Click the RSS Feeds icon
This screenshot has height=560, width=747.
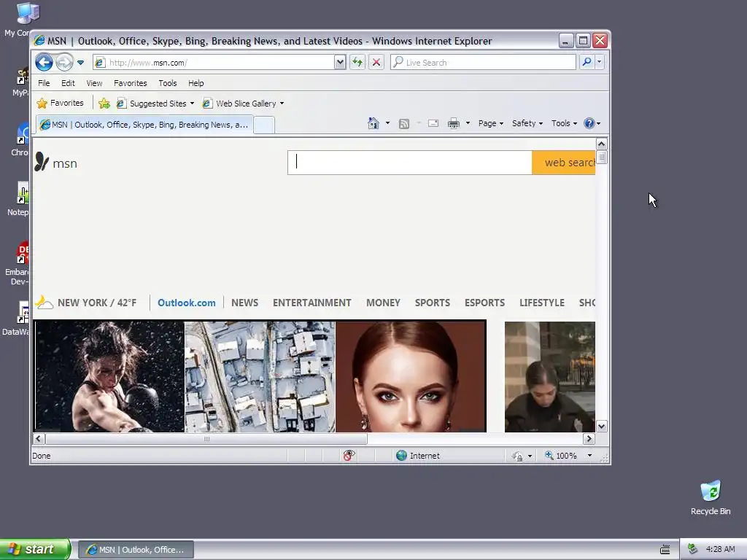tap(404, 124)
